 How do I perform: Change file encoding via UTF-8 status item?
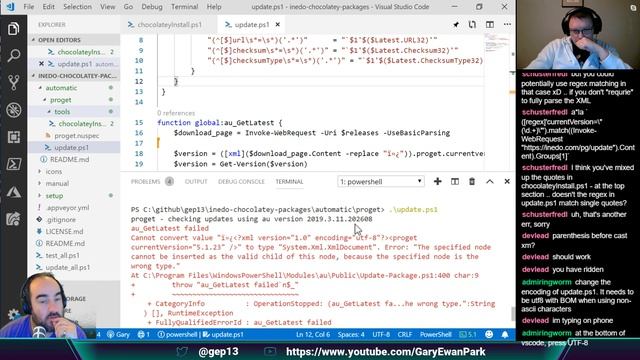[381, 334]
